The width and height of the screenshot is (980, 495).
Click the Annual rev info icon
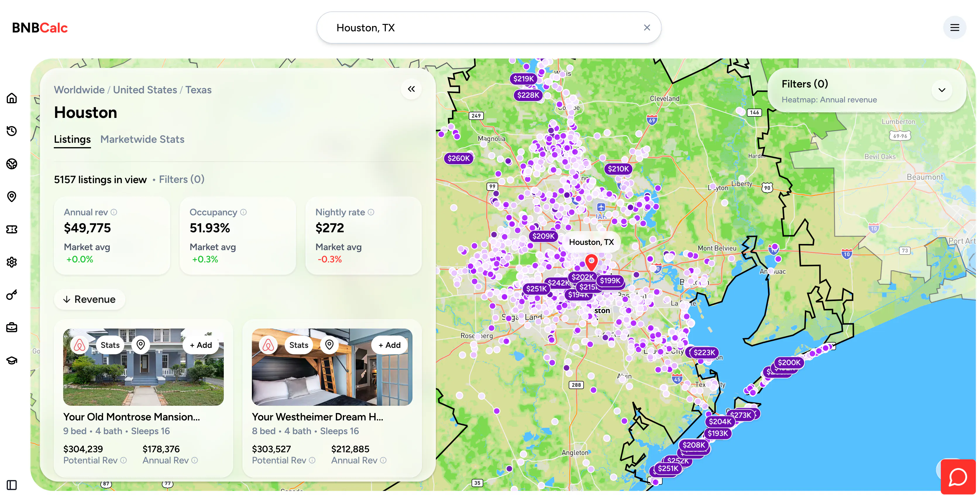pos(114,212)
